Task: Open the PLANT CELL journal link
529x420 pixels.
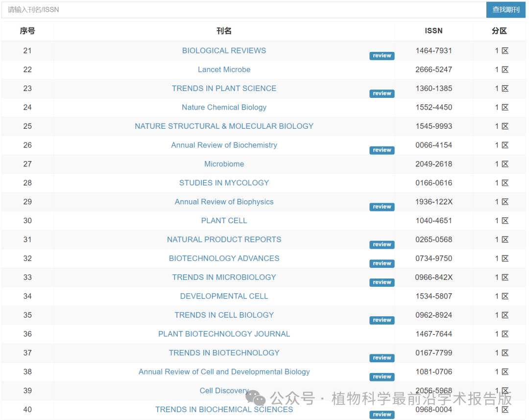Action: [224, 221]
